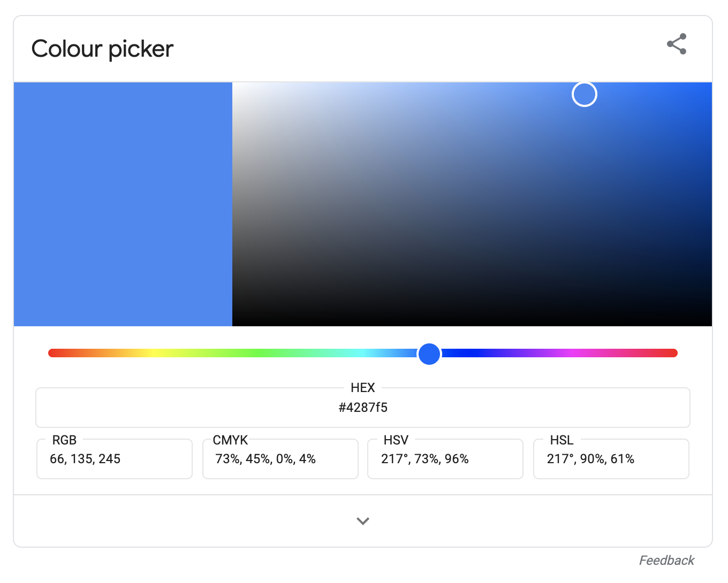Click the circular colour selection handle

pos(584,94)
